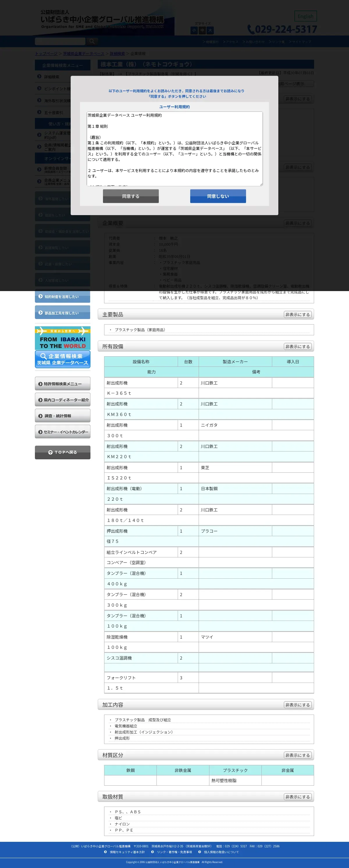This screenshot has width=349, height=868.
Task: Click the 同意する agree button
Action: tap(131, 196)
